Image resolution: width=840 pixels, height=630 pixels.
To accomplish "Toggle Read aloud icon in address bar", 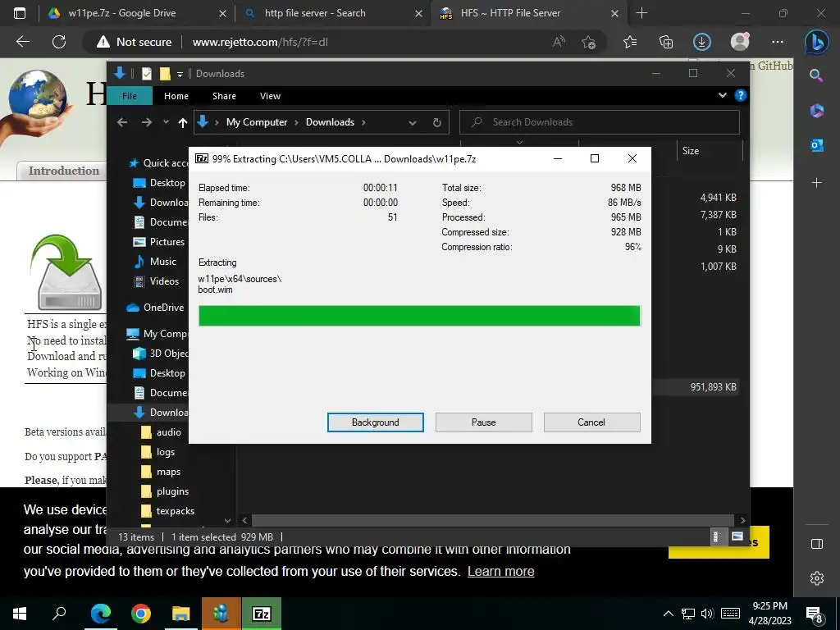I will coord(559,42).
